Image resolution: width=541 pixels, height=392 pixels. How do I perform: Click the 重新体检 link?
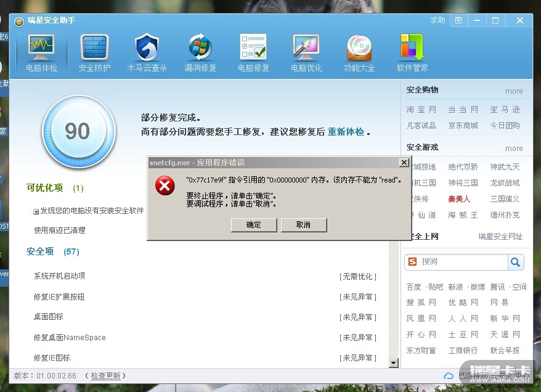[x=346, y=132]
